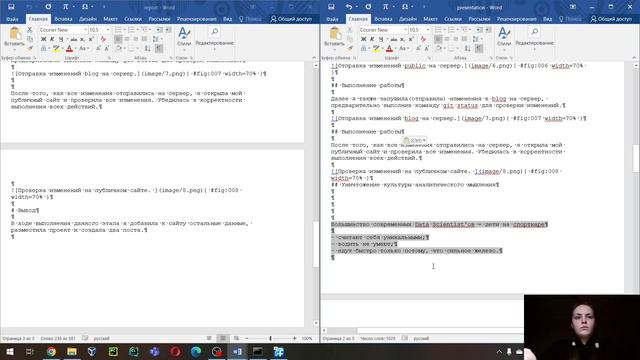Click word count in presentation status bar

click(378, 338)
